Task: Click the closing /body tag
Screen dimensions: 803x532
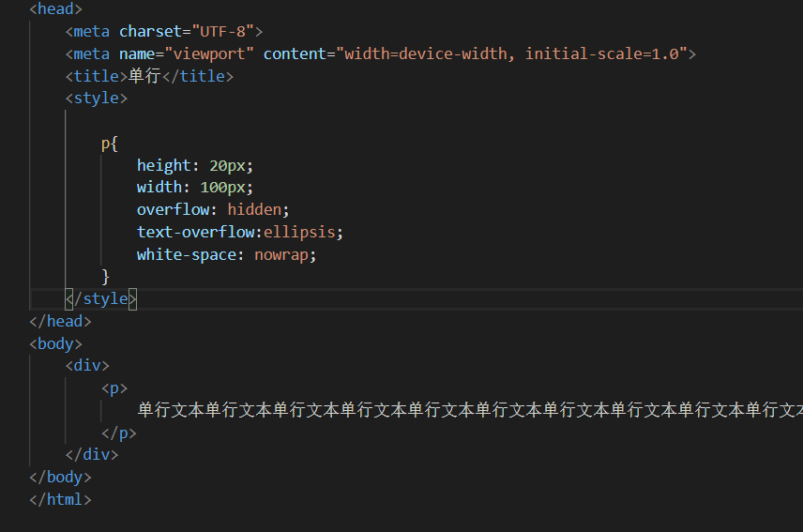Action: (x=60, y=478)
